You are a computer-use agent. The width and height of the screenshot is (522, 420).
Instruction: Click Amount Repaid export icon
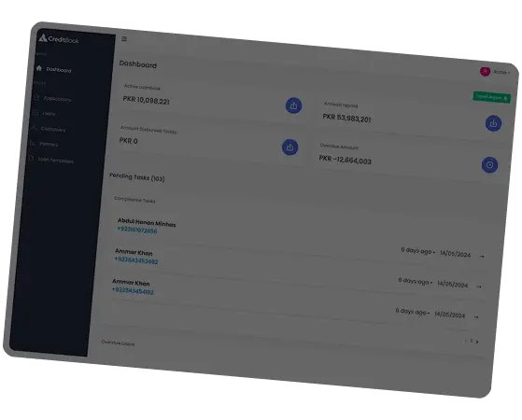click(x=493, y=123)
